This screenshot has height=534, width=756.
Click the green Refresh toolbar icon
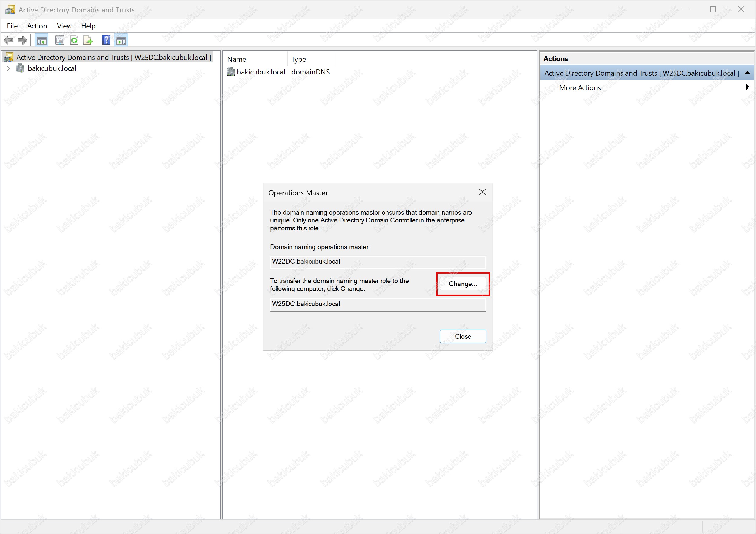click(x=74, y=41)
